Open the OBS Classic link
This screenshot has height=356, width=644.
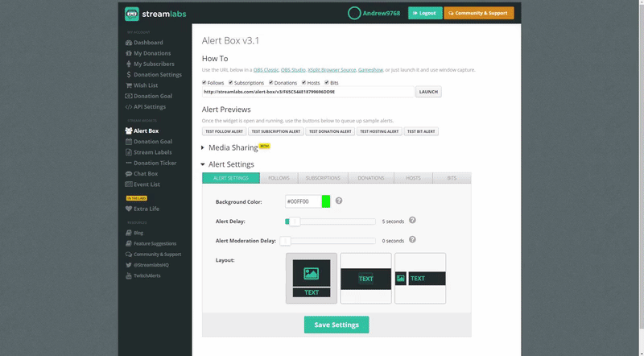click(266, 70)
